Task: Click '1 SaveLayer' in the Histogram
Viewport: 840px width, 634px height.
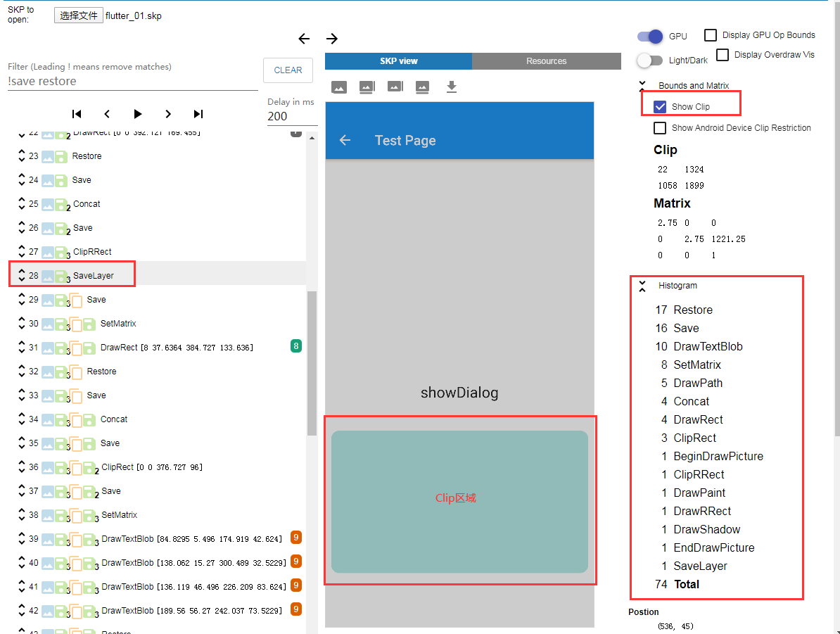Action: pyautogui.click(x=694, y=566)
